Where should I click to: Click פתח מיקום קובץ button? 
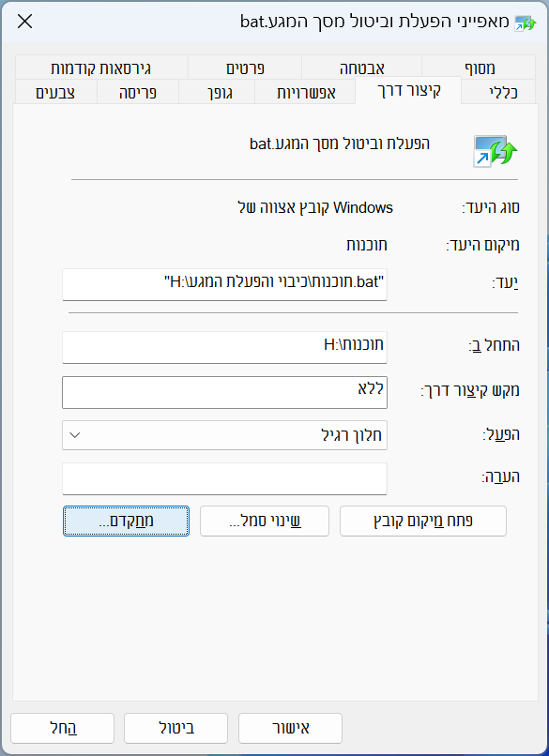pyautogui.click(x=423, y=522)
